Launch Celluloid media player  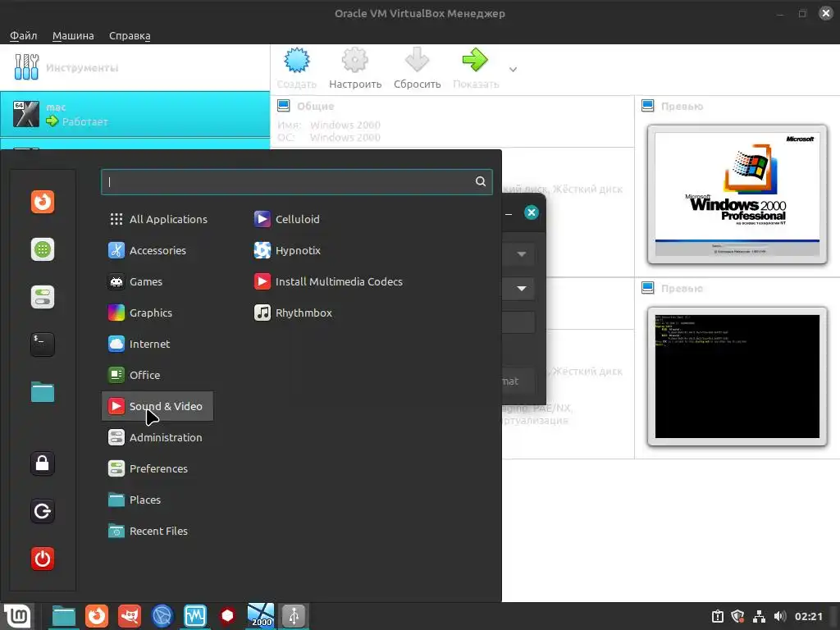click(286, 219)
